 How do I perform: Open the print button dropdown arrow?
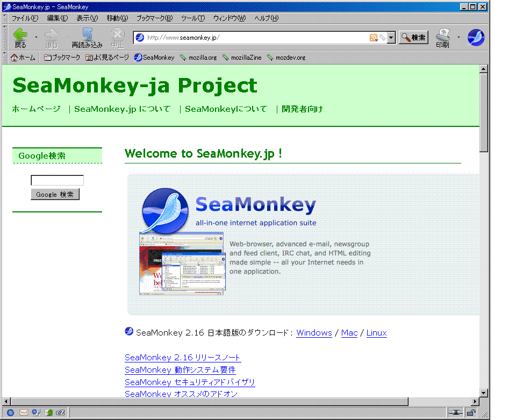[458, 37]
